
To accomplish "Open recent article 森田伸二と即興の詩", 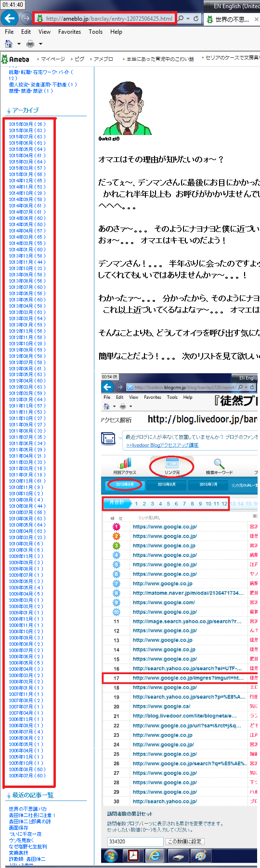I will (30, 821).
